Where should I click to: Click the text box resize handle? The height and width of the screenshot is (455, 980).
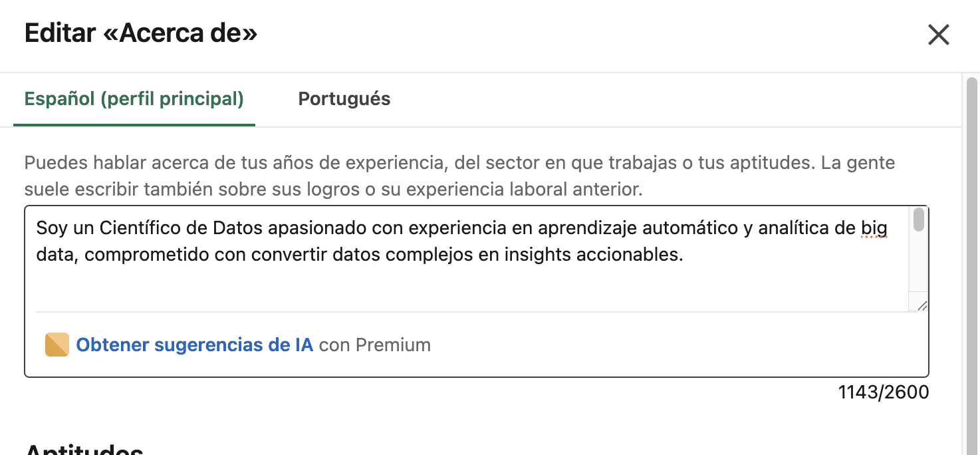921,306
